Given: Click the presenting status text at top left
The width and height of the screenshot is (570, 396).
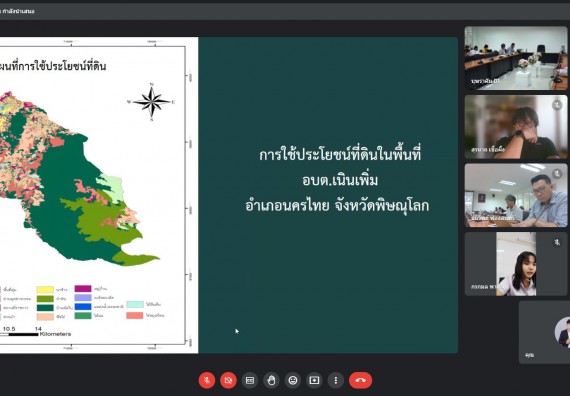Looking at the screenshot, I should 17,11.
